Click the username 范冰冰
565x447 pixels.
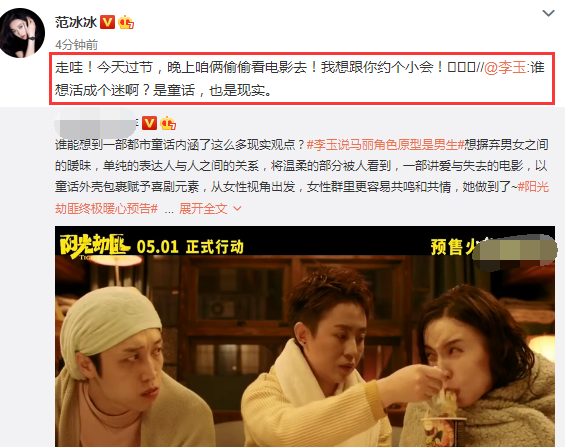(76, 22)
